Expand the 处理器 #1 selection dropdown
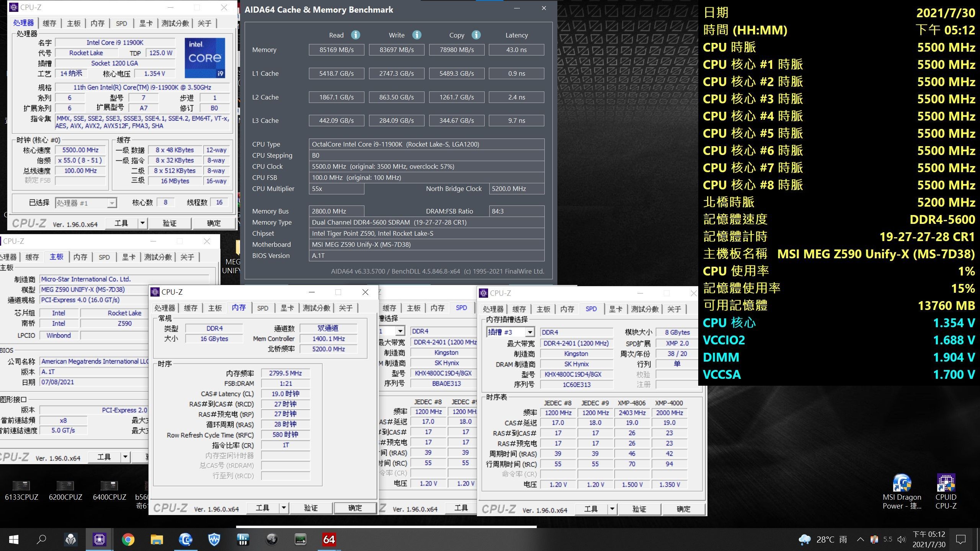 click(112, 203)
